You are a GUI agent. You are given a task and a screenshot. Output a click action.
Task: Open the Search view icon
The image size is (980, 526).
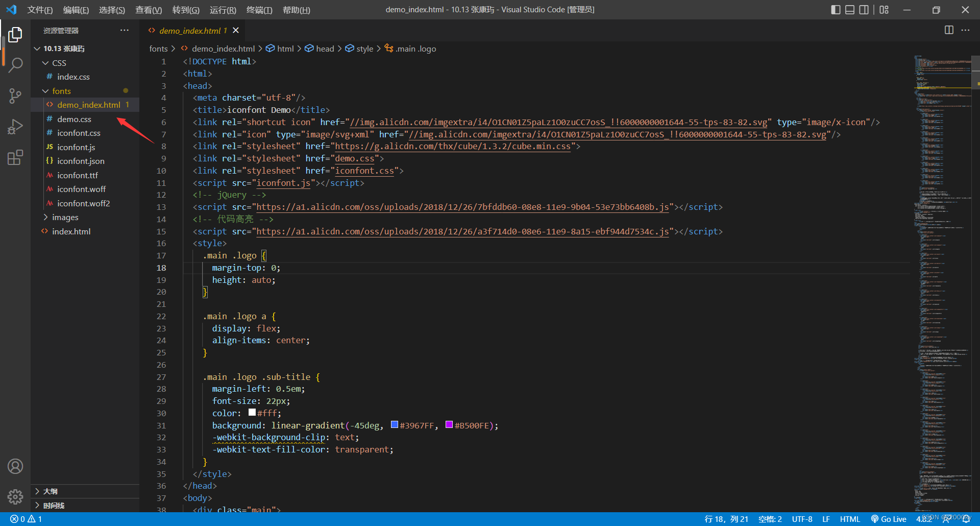(15, 65)
